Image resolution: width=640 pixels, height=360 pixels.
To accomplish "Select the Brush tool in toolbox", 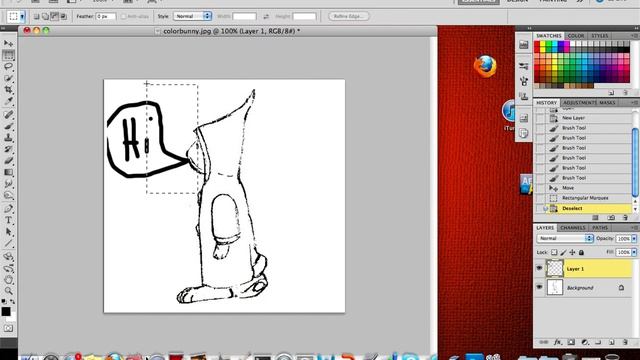I will (8, 126).
